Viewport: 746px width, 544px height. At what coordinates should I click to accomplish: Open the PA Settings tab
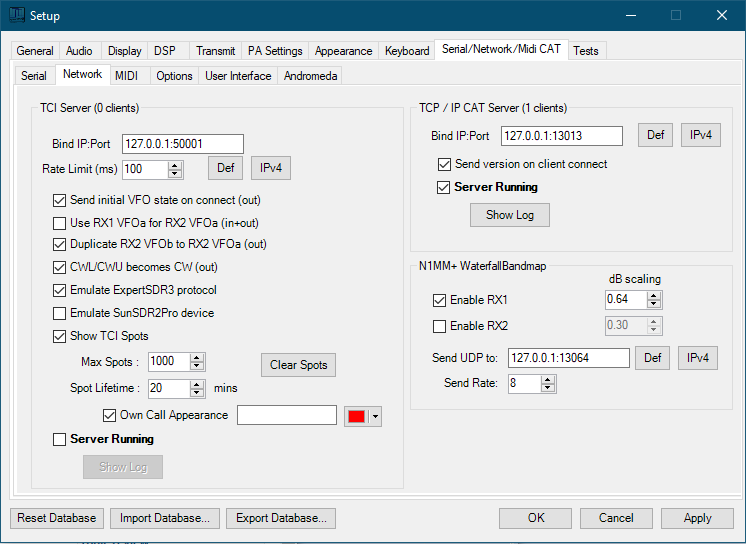click(x=275, y=51)
